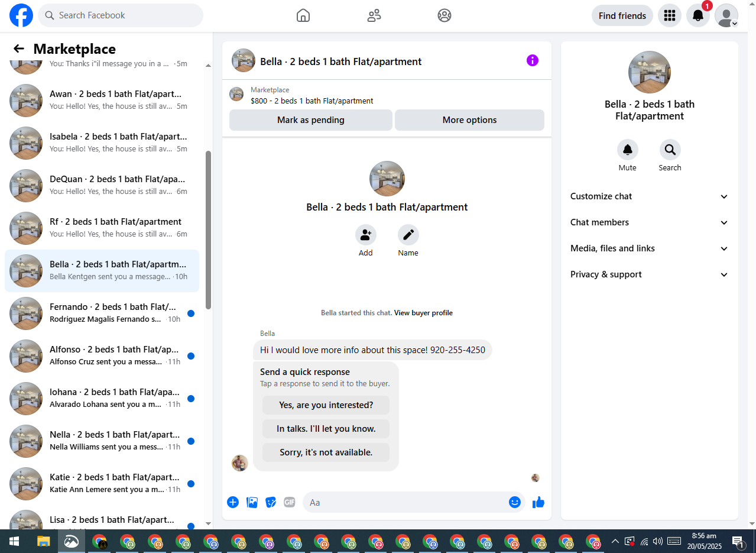Image resolution: width=756 pixels, height=553 pixels.
Task: Click Bella's listing thumbnail in right panel
Action: click(650, 72)
